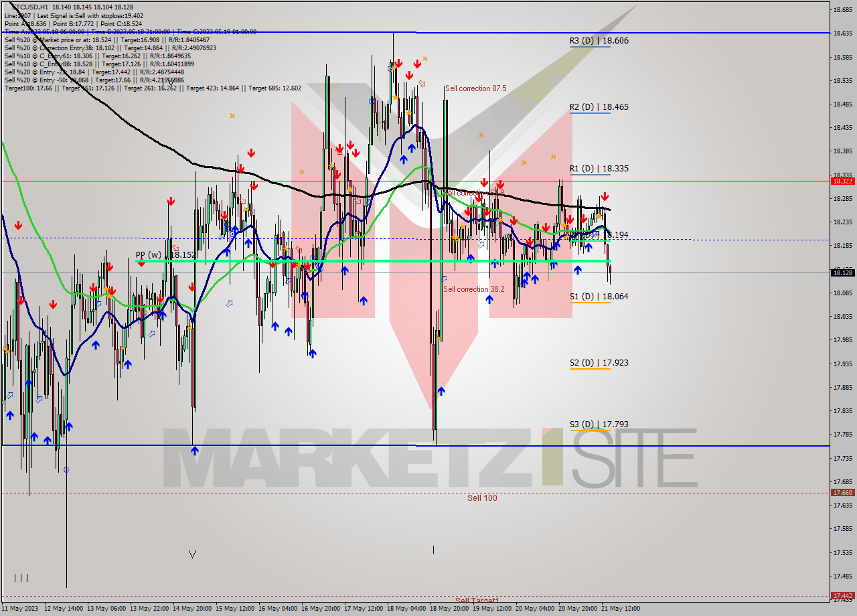Click the red 18.322 price tag on axis

(x=842, y=181)
